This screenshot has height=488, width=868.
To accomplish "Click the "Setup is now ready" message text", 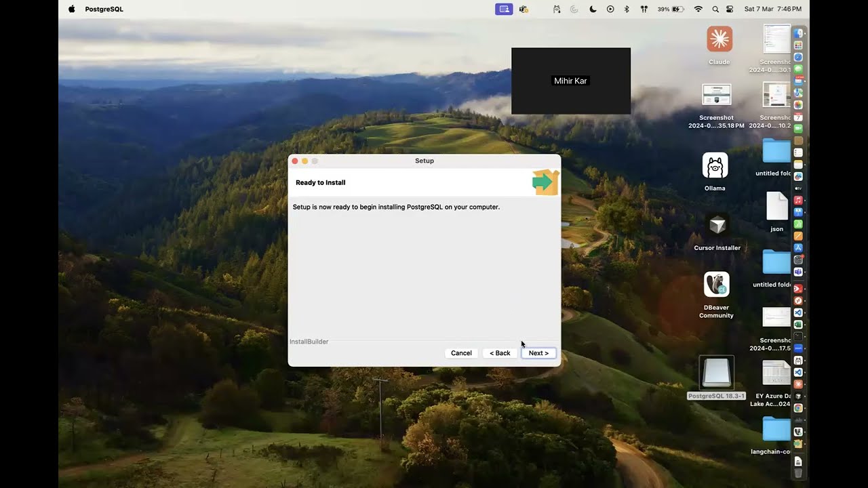I will click(396, 207).
